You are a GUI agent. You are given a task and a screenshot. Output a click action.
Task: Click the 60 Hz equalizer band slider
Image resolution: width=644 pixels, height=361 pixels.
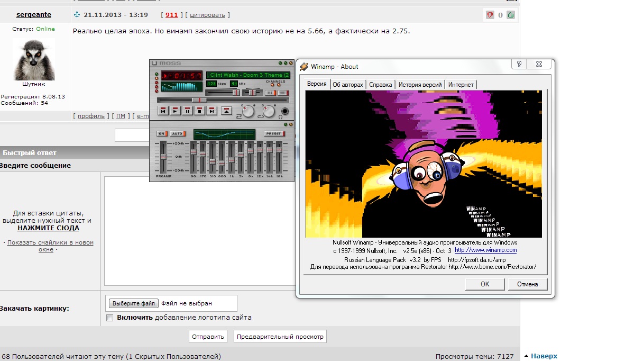[x=194, y=157]
